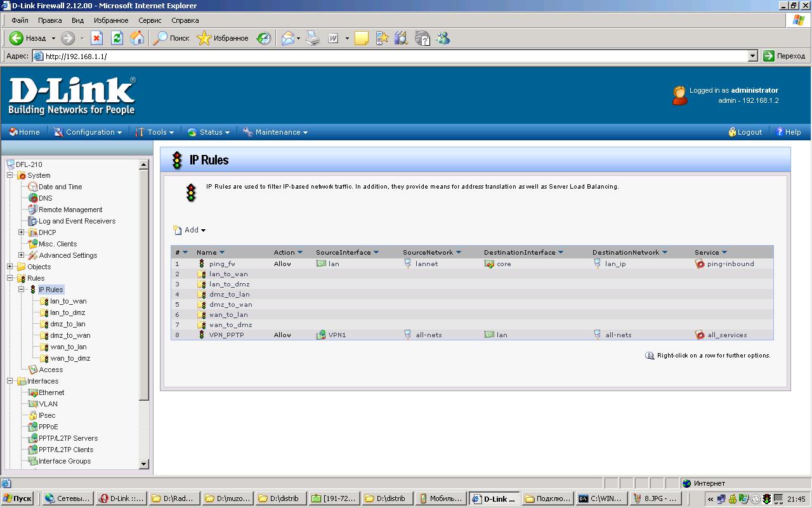Switch to 8.JPG taskbar window
The image size is (812, 508).
point(657,498)
